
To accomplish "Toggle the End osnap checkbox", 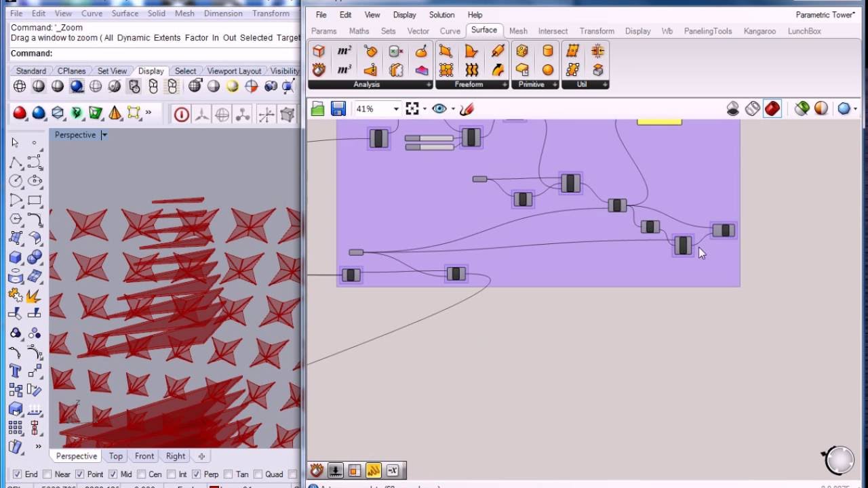I will [x=17, y=474].
